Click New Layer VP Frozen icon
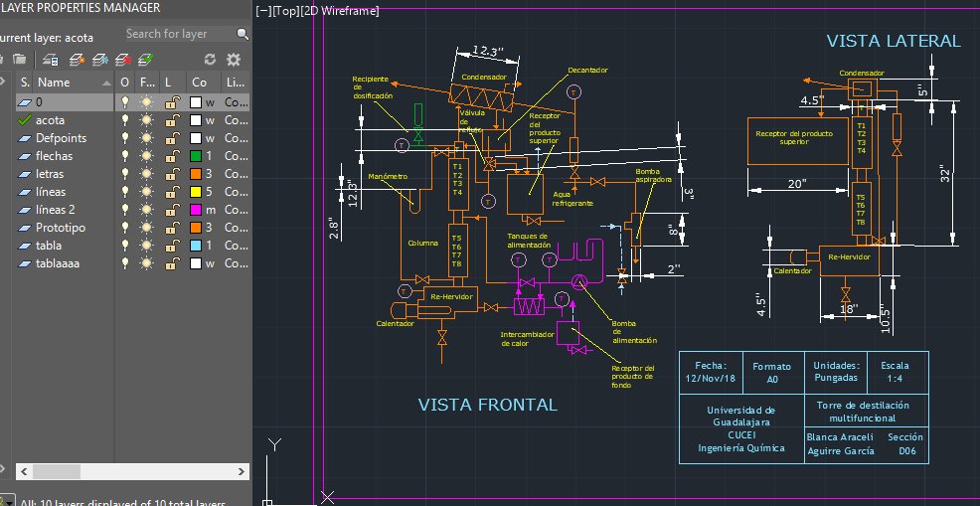 click(x=100, y=60)
